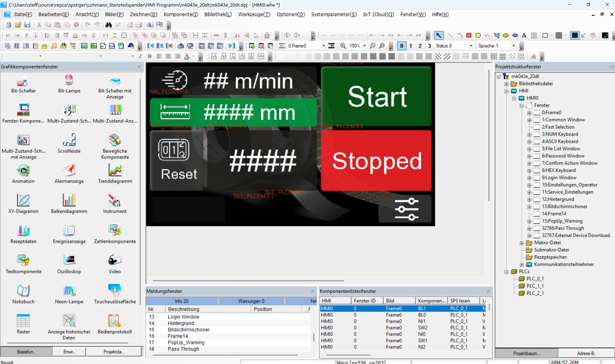Pick the red rectangle drawing tool
615x364 pixels.
(x=469, y=35)
